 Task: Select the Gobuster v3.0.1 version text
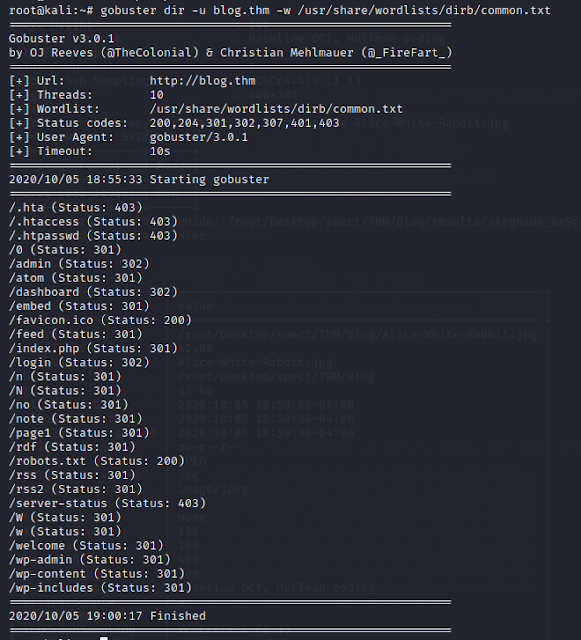tap(62, 39)
